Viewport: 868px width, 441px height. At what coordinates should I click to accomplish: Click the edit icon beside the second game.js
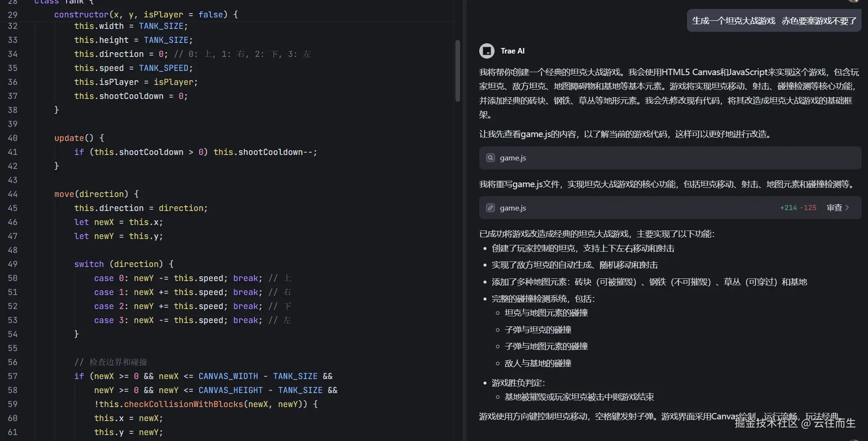pos(490,208)
